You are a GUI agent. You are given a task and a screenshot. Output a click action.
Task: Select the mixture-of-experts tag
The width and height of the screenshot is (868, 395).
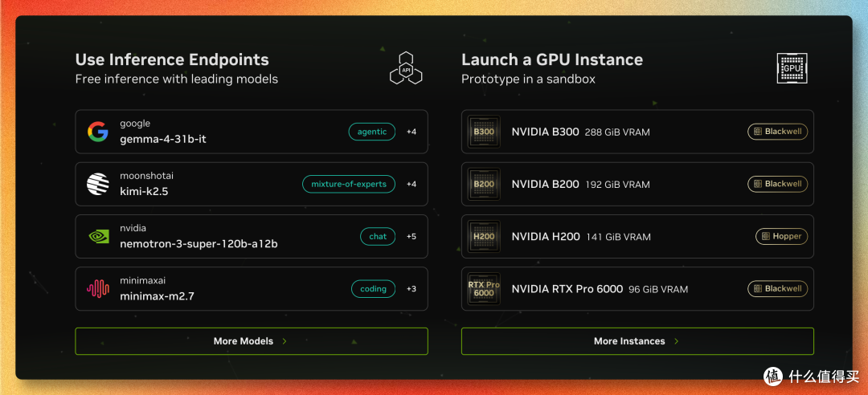tap(349, 184)
